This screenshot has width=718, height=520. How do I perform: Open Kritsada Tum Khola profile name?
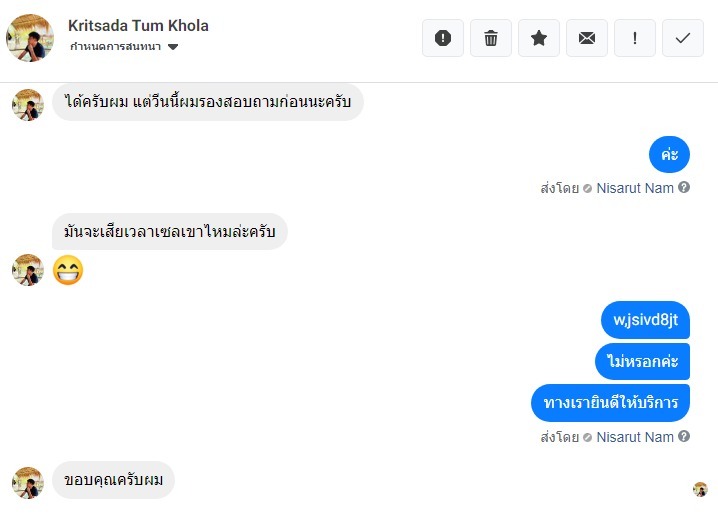(138, 26)
